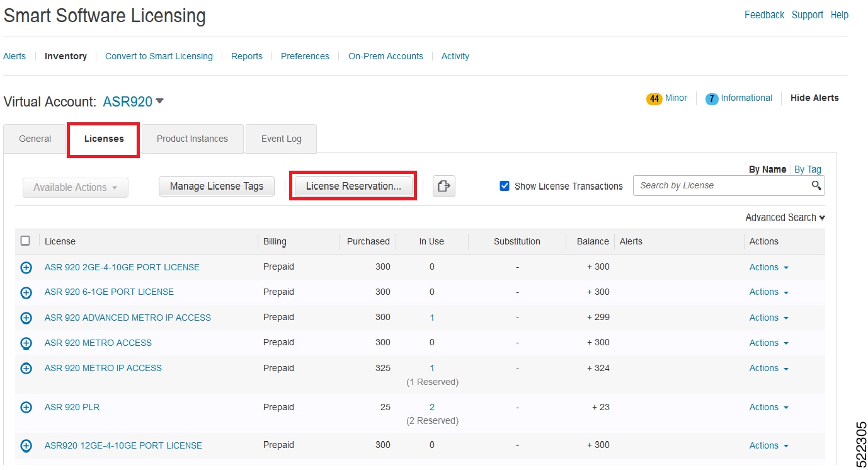Image resolution: width=868 pixels, height=470 pixels.
Task: Open Actions menu for ASR 920 METRO ACCESS
Action: pyautogui.click(x=768, y=343)
